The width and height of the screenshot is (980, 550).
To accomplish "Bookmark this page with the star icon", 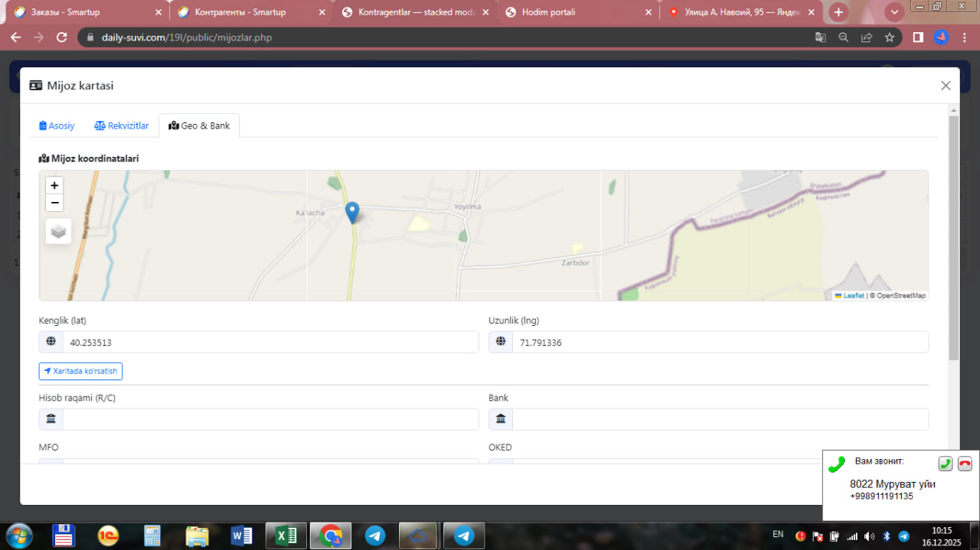I will (x=889, y=37).
